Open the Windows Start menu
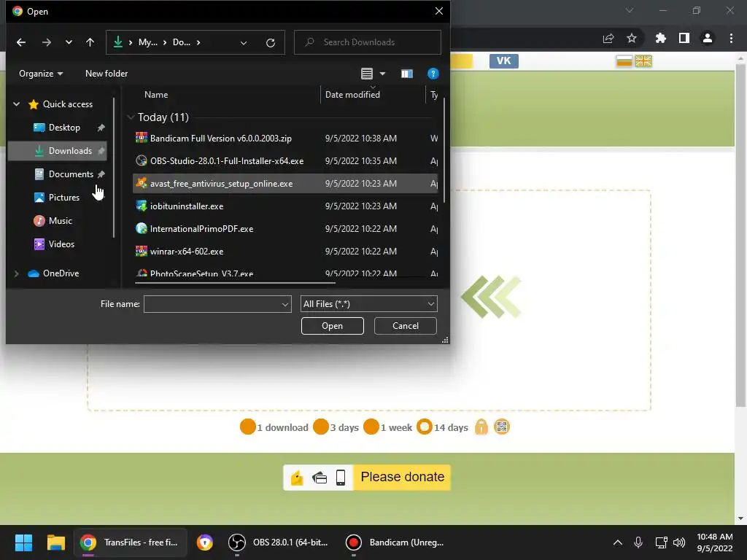 tap(23, 542)
